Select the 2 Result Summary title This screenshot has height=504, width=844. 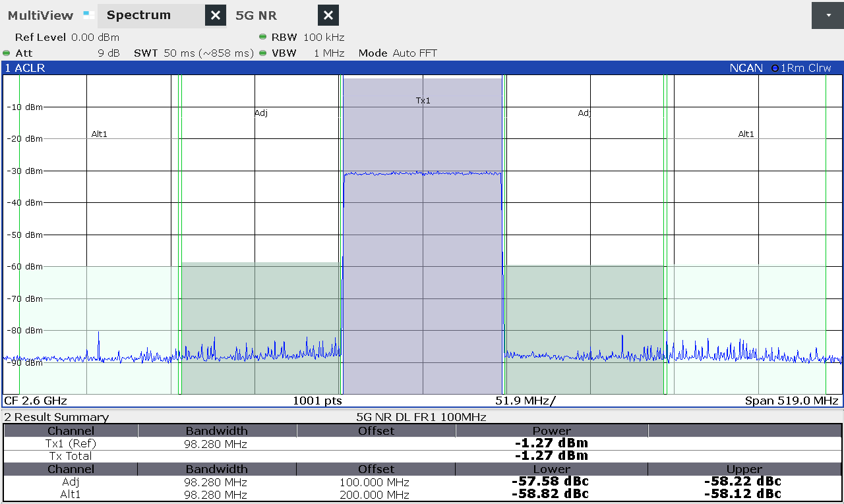(x=57, y=417)
